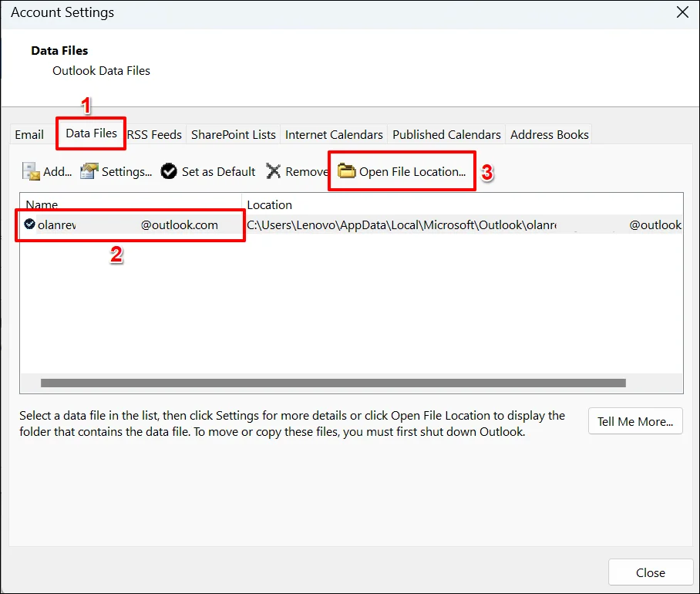Image resolution: width=700 pixels, height=594 pixels.
Task: Click the Open File Location... label
Action: pos(412,172)
